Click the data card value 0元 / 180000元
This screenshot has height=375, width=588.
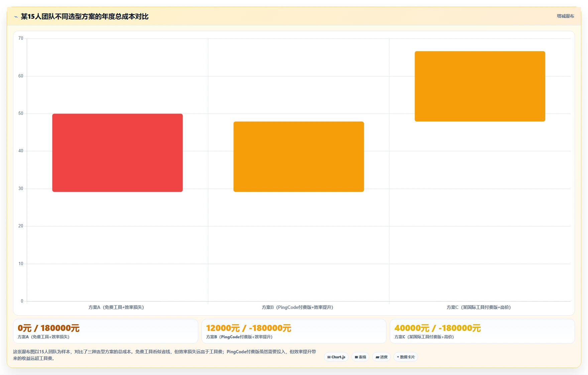tap(48, 328)
